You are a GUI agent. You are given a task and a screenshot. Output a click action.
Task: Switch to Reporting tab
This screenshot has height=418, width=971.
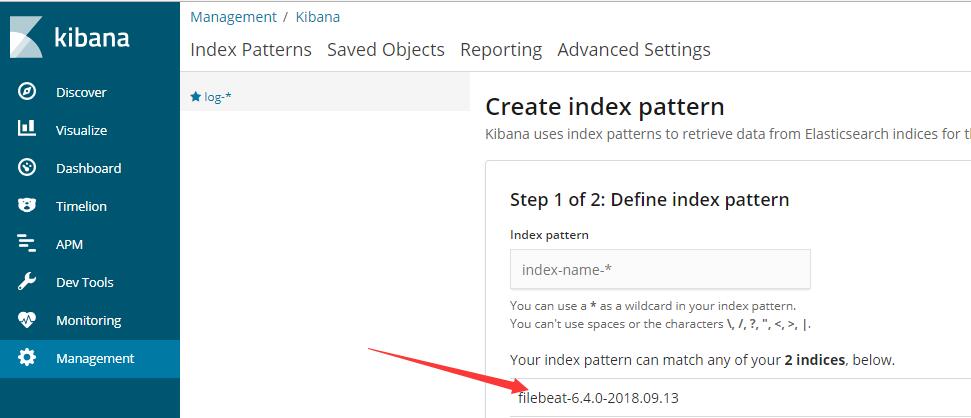[501, 50]
